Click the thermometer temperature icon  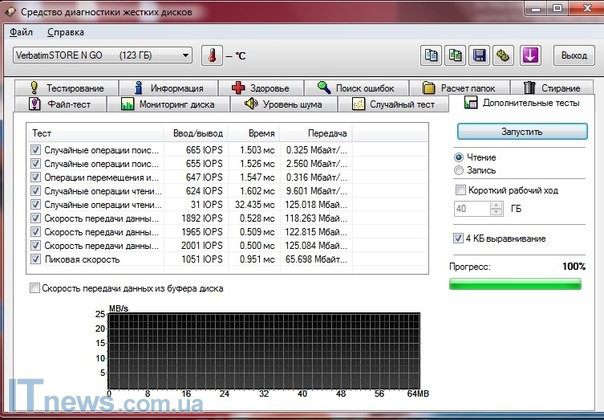click(x=210, y=55)
